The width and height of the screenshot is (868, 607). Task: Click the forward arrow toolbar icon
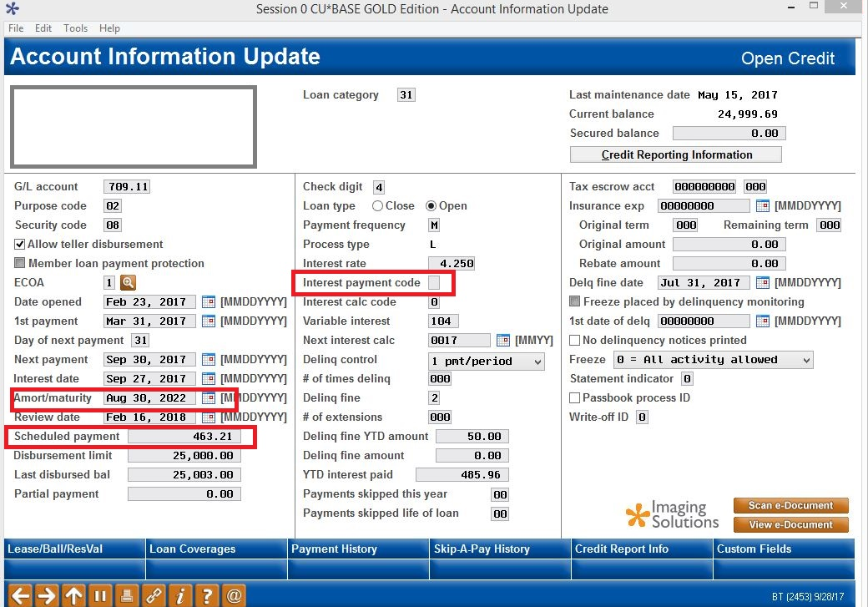click(47, 596)
